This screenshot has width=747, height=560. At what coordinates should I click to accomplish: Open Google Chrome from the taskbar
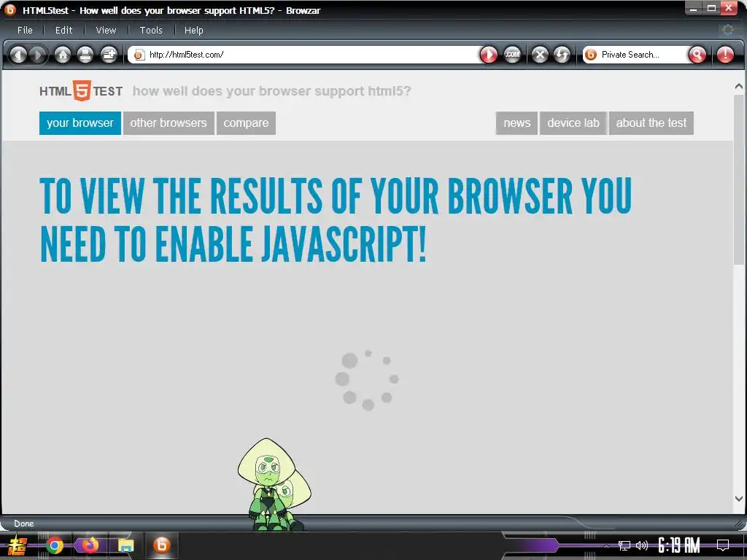55,545
